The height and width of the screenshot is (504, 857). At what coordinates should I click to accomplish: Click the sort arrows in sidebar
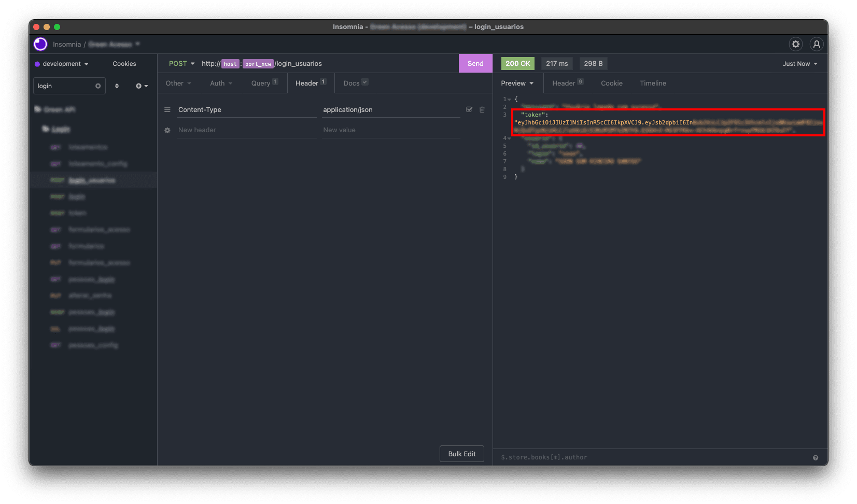pyautogui.click(x=117, y=86)
